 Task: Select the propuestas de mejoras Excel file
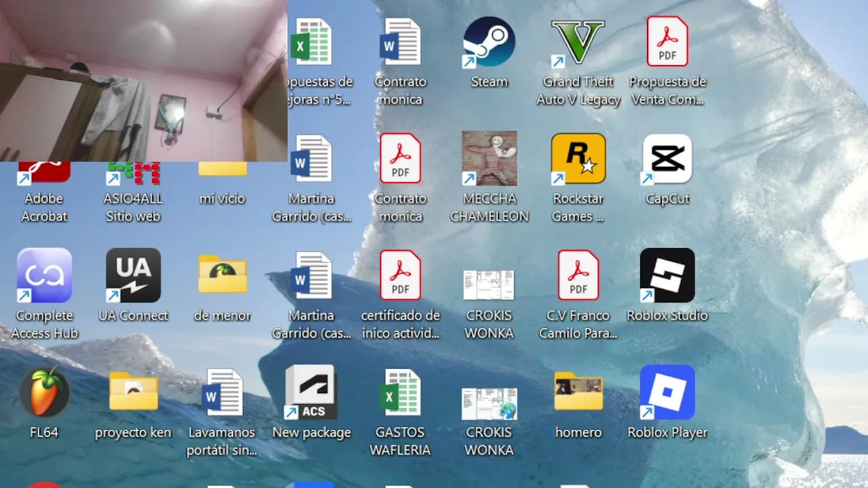point(311,42)
